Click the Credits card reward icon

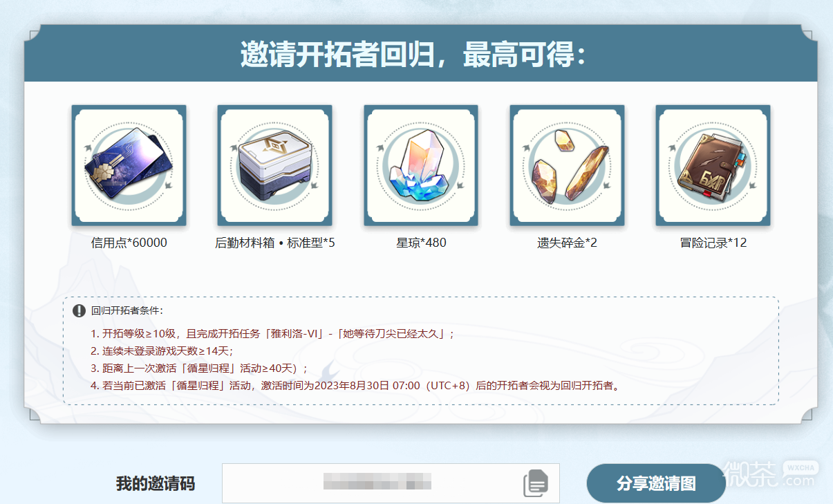tap(129, 165)
